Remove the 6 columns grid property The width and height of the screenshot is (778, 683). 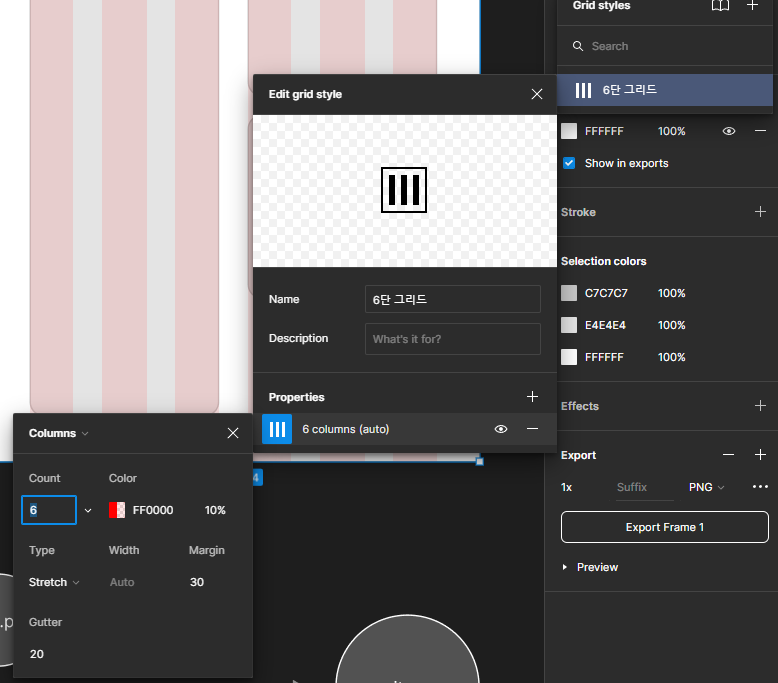(x=532, y=429)
